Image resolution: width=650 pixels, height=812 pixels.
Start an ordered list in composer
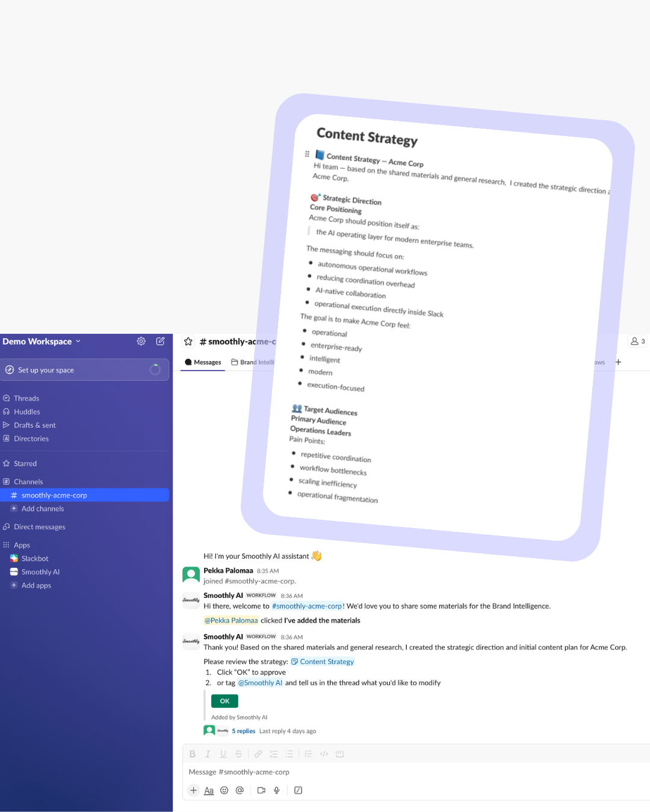(x=274, y=754)
